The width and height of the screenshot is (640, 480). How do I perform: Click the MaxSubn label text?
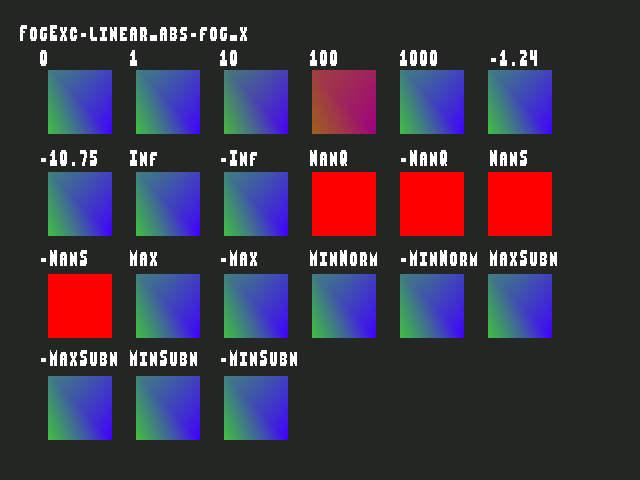tap(523, 258)
